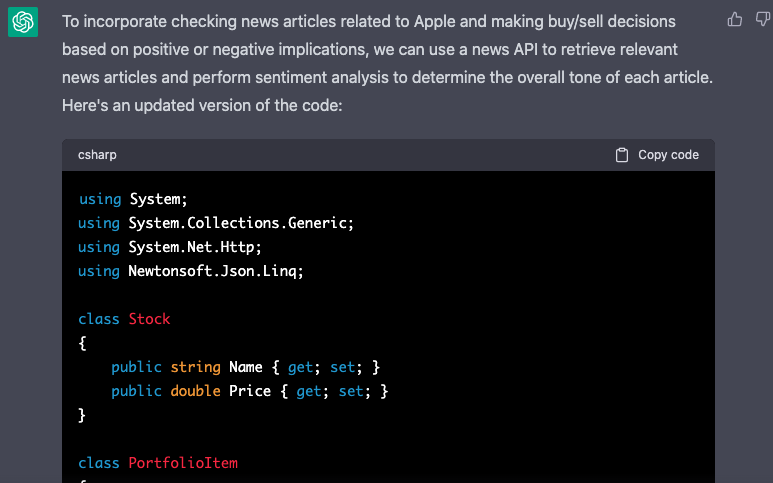
Task: Click the "public double Price" property line
Action: (x=249, y=391)
